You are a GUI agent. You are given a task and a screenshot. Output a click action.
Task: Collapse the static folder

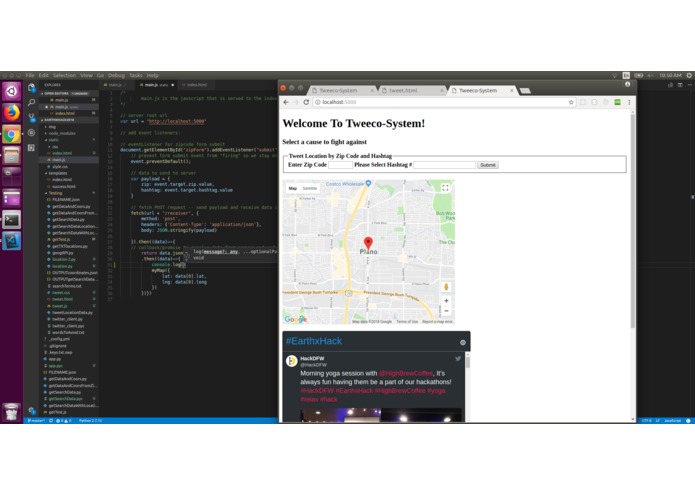pos(52,140)
